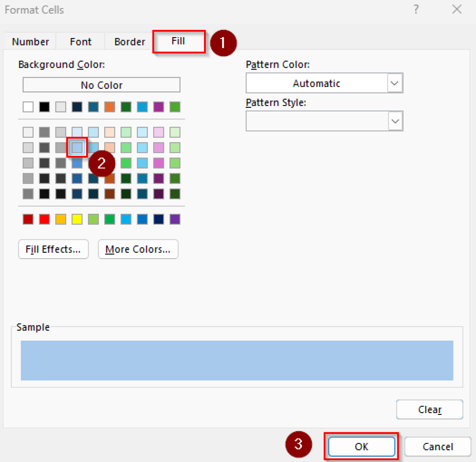Screen dimensions: 476x462
Task: Pick the bright red standard color
Action: point(44,219)
